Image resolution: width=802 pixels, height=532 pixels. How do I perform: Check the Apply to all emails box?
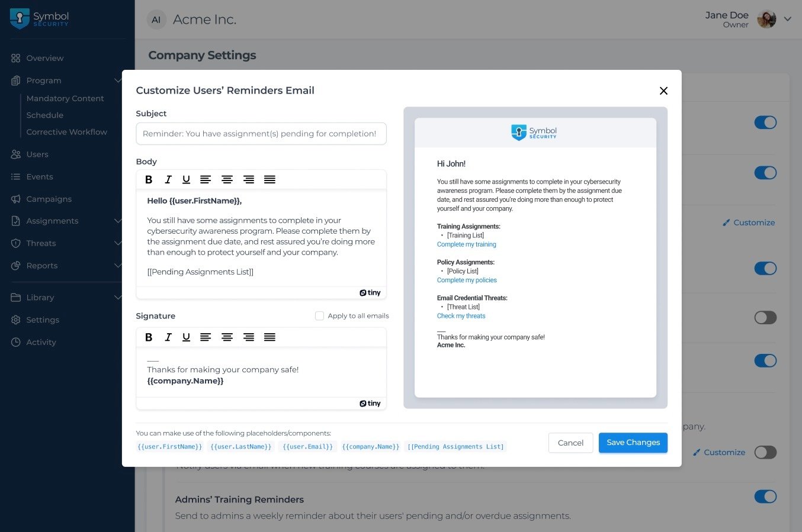pyautogui.click(x=320, y=316)
